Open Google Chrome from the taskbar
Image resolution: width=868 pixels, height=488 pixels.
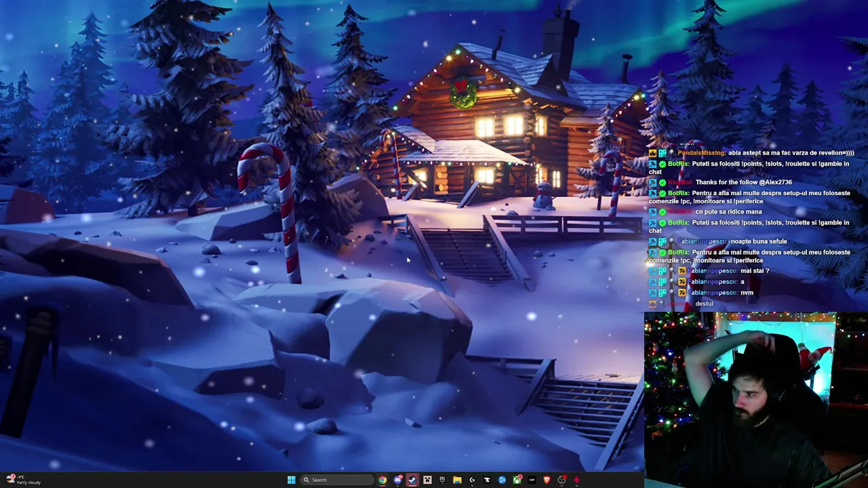[x=382, y=480]
